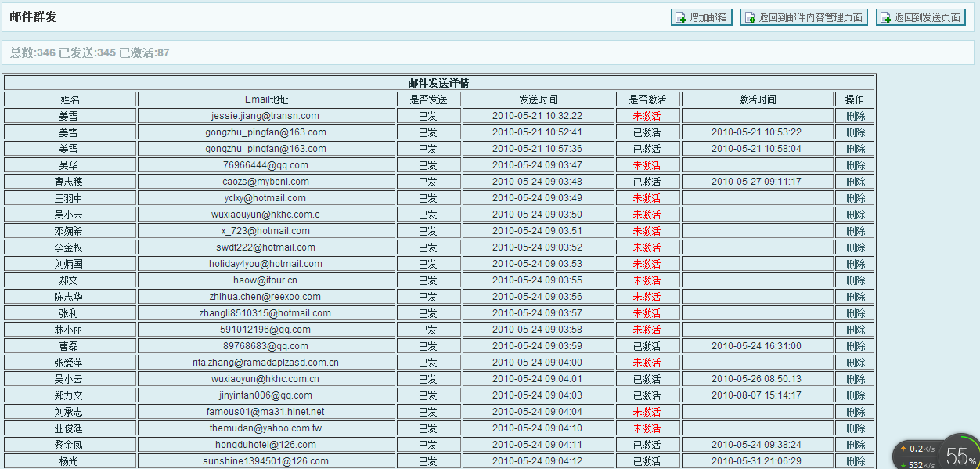Click the 是否激活 column header
This screenshot has width=980, height=469.
click(647, 99)
